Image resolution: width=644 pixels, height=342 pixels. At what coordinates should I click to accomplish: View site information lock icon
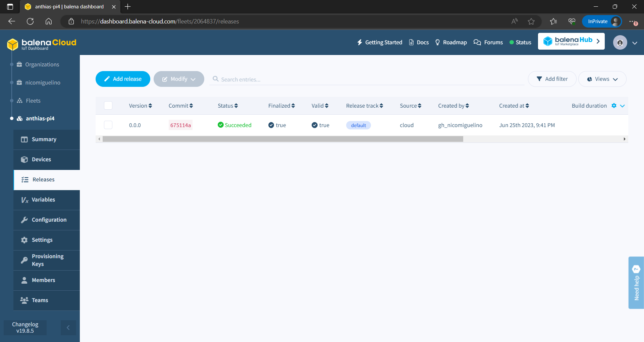pos(71,21)
